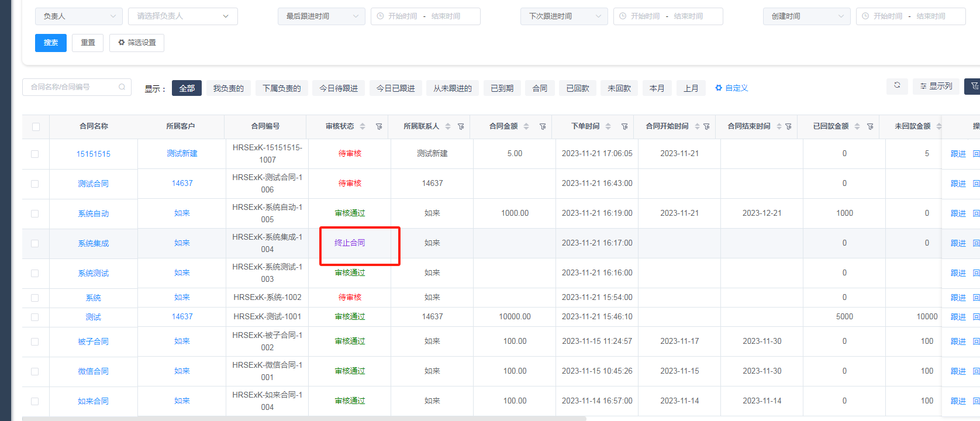Switch to the 我负责的 filter tab
This screenshot has height=421, width=980.
(x=228, y=88)
